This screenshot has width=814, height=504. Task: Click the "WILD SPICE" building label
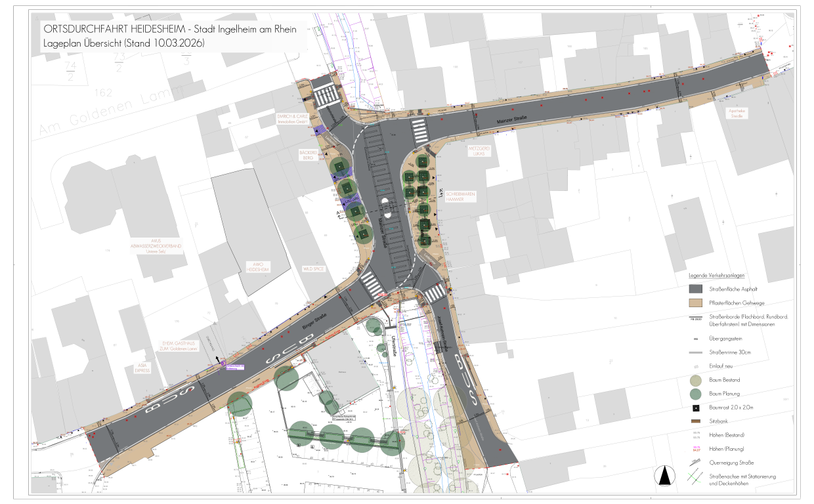pos(314,269)
